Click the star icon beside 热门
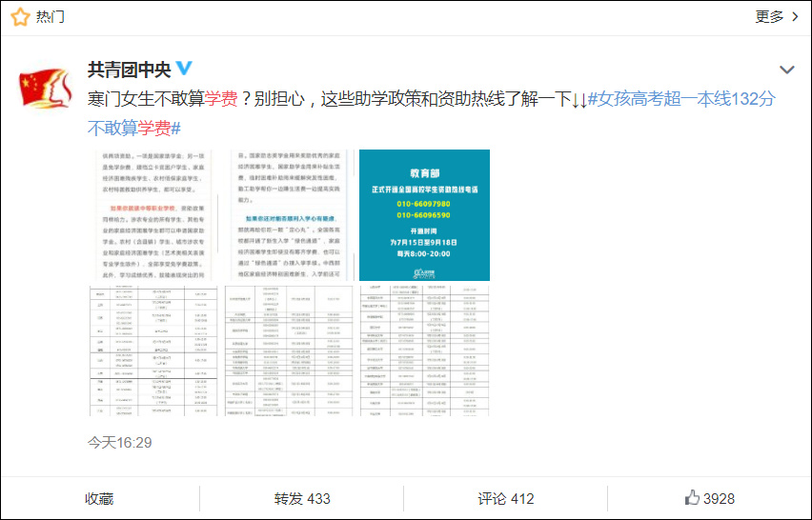The image size is (812, 520). pyautogui.click(x=20, y=17)
